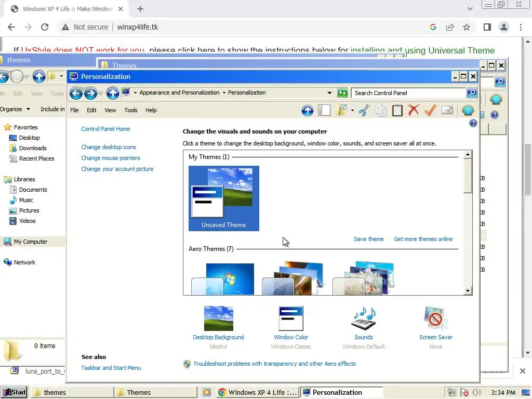
Task: Click the Search Control Panel field
Action: coord(408,93)
